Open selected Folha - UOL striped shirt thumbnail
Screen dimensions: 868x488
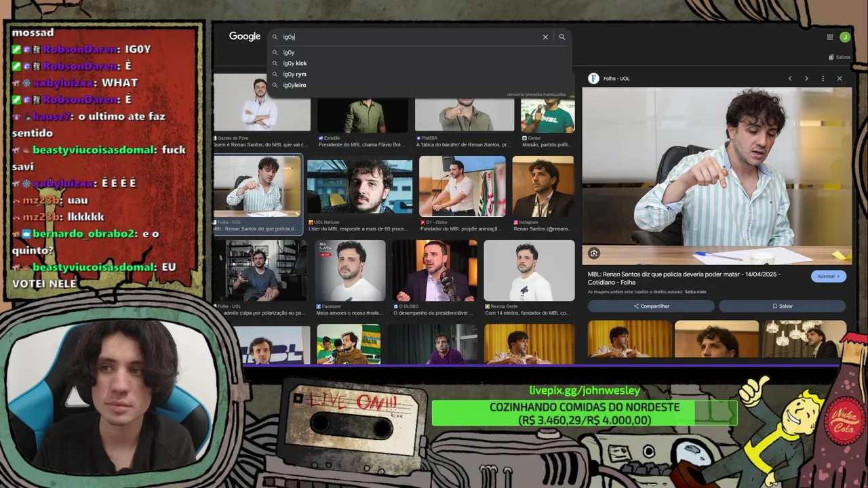258,186
